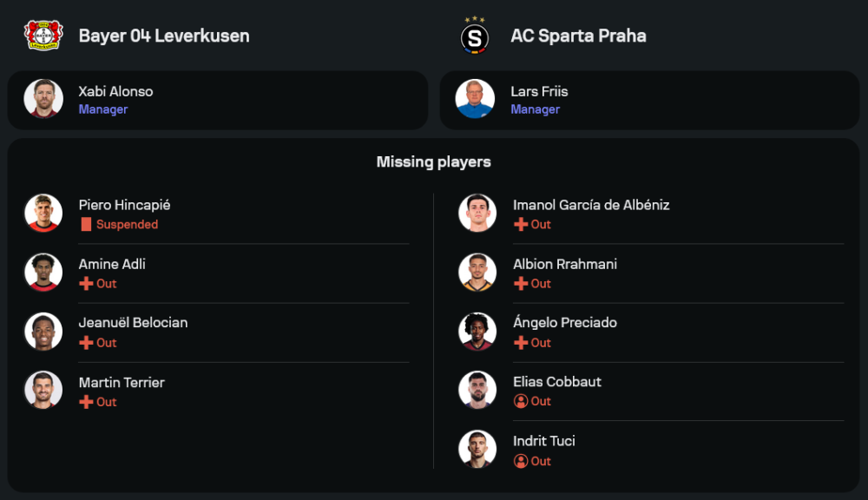Click the Bayer 04 Leverkusen club crest
The image size is (868, 500).
(x=40, y=36)
